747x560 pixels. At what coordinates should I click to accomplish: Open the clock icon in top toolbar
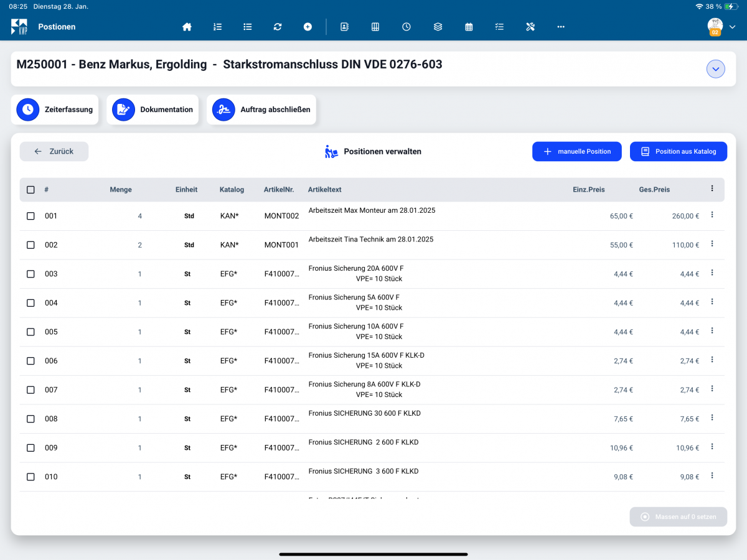406,27
